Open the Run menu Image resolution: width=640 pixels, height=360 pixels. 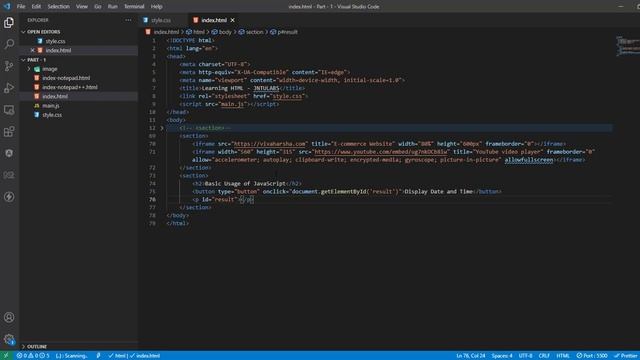coord(113,7)
